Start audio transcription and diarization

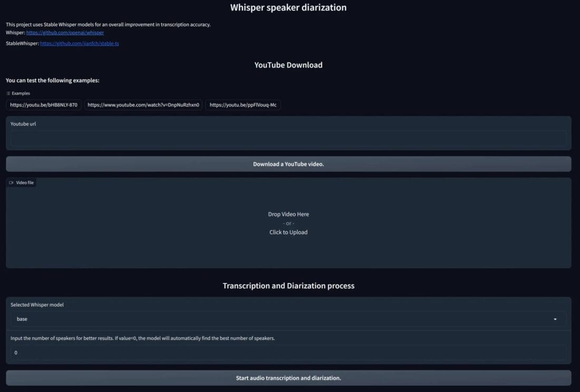click(288, 378)
